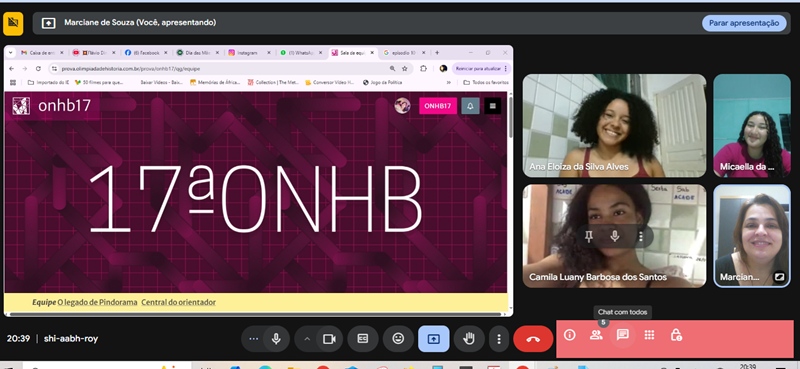Show the people participants panel
The image size is (800, 369).
(x=596, y=335)
